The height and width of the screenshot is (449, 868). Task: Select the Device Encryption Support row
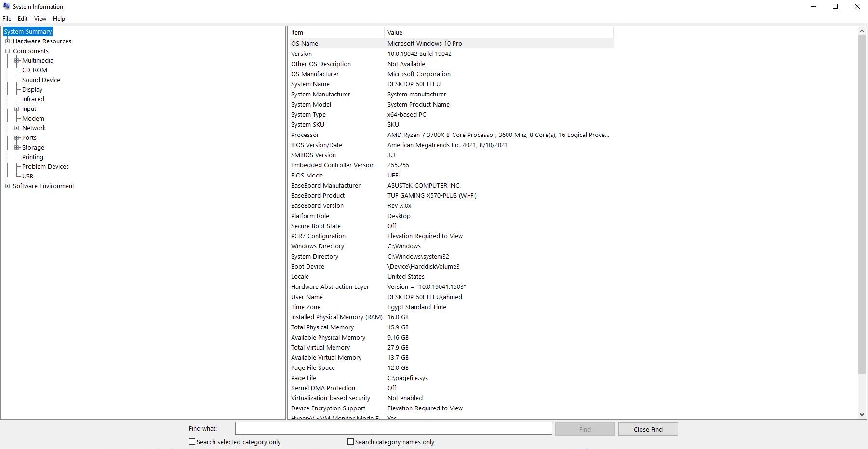(451, 408)
